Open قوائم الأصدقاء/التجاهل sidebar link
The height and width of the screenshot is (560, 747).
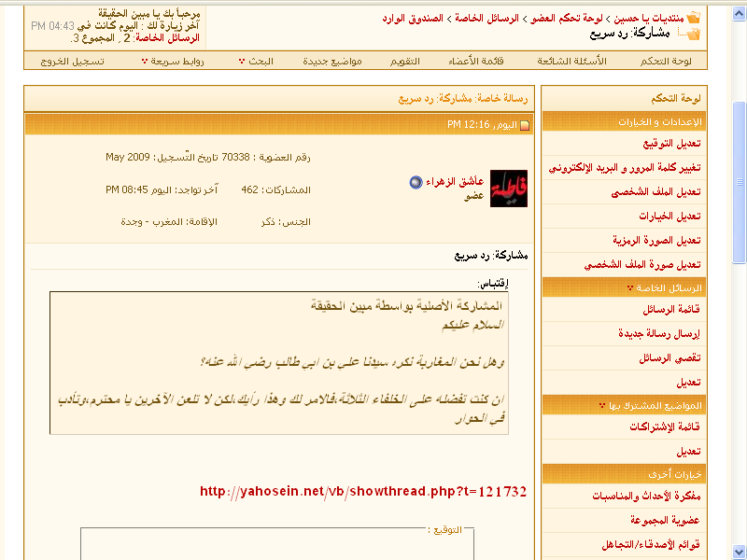tap(651, 544)
